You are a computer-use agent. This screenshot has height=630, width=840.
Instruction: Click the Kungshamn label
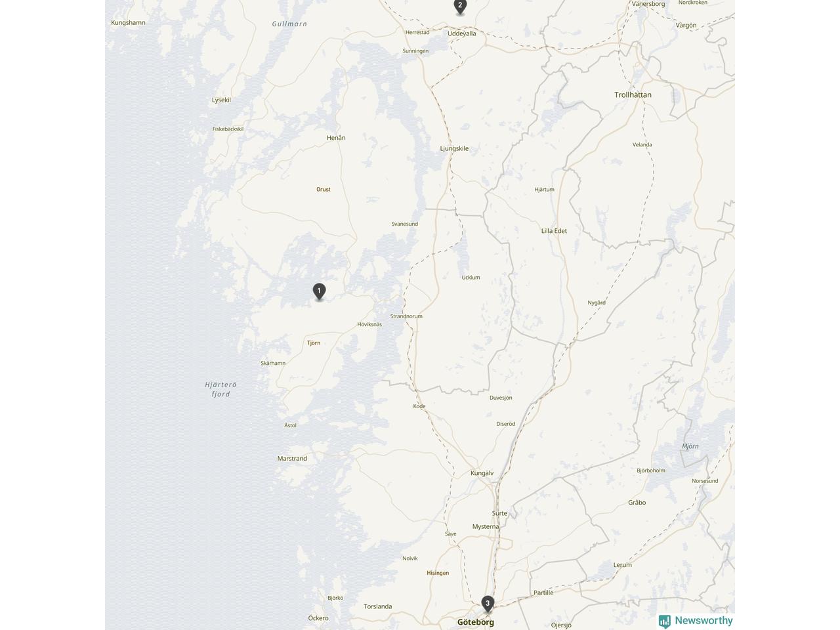pos(128,22)
